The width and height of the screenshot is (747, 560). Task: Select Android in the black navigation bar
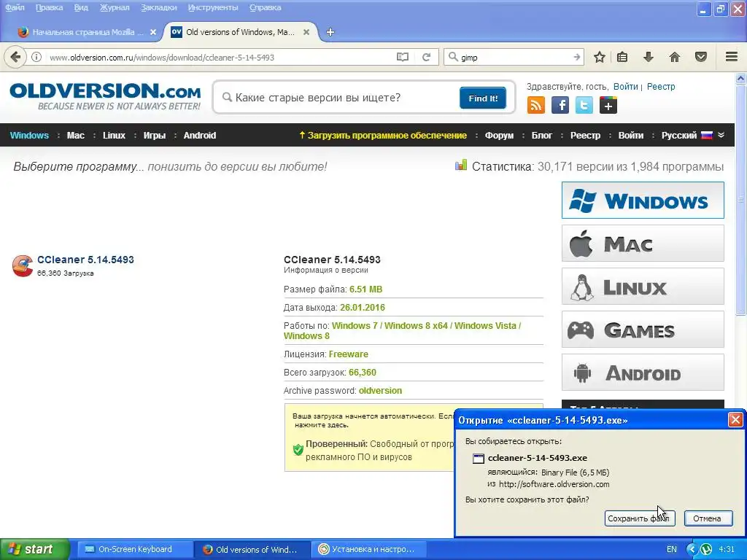coord(200,135)
